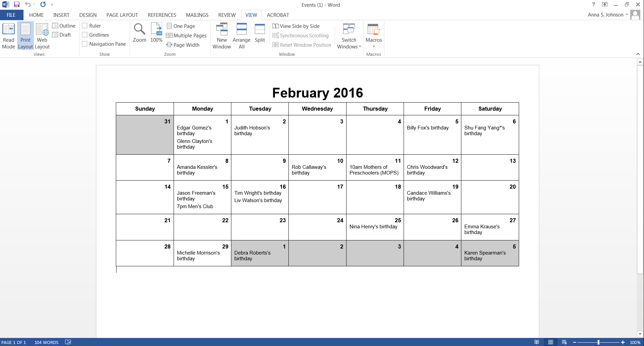Click 10am Mothers of Preschoolers entry
The image size is (644, 346).
[374, 170]
